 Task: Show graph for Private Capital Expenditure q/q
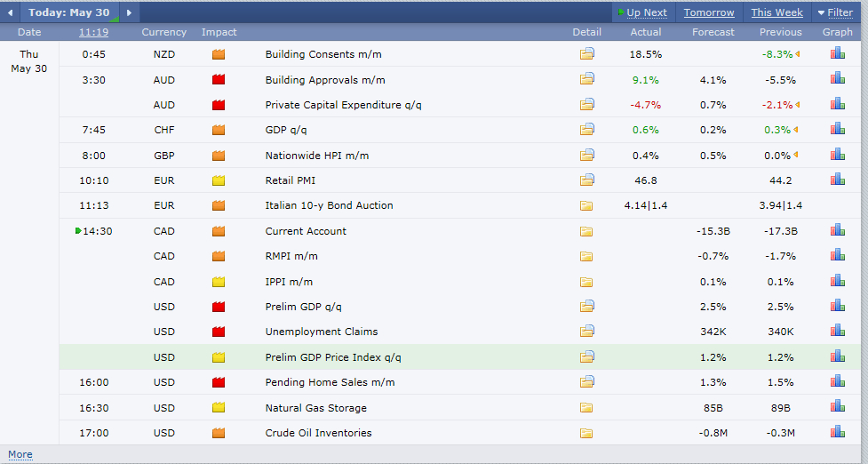pos(838,103)
